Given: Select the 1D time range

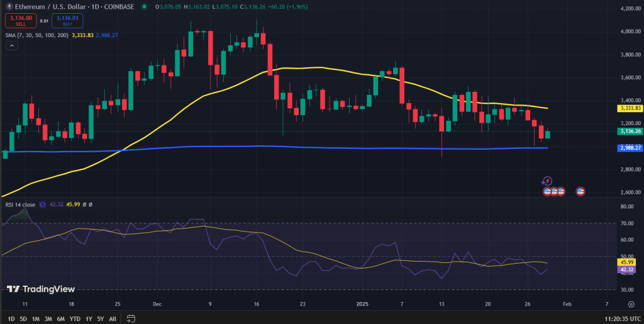Looking at the screenshot, I should point(11,319).
